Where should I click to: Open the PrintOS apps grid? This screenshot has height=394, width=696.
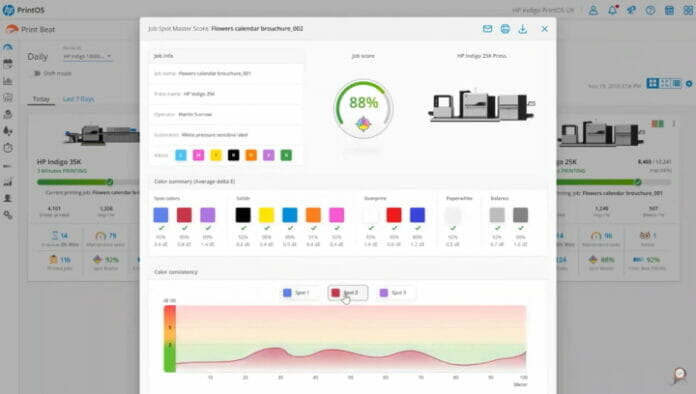coord(688,10)
